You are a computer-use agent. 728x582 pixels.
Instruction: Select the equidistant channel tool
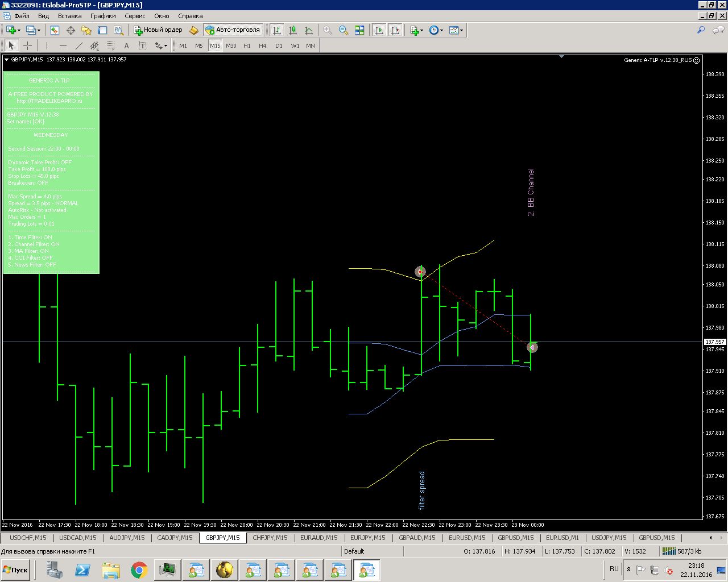coord(94,45)
